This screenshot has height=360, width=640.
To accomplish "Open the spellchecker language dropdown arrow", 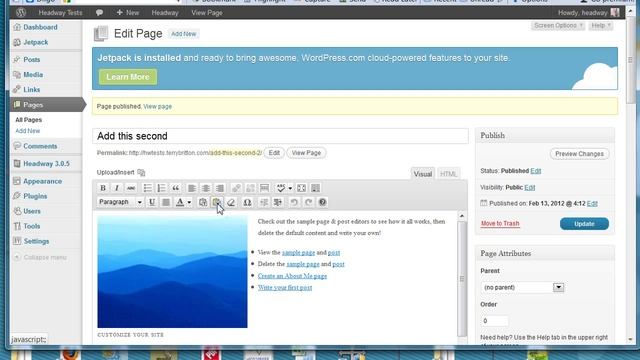I will click(290, 188).
